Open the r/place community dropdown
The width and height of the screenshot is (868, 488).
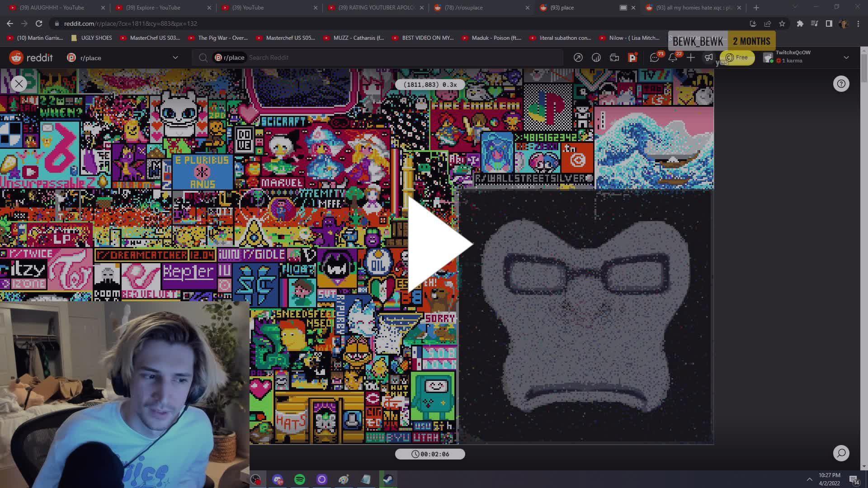click(123, 57)
